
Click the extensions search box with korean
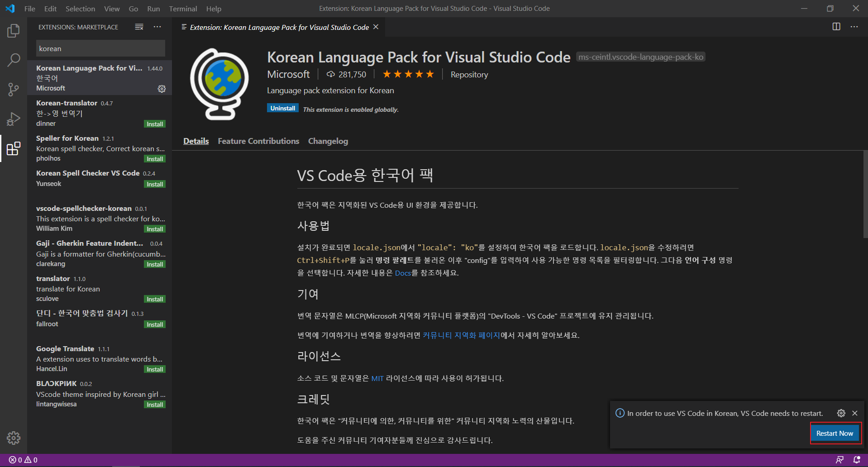pyautogui.click(x=100, y=48)
